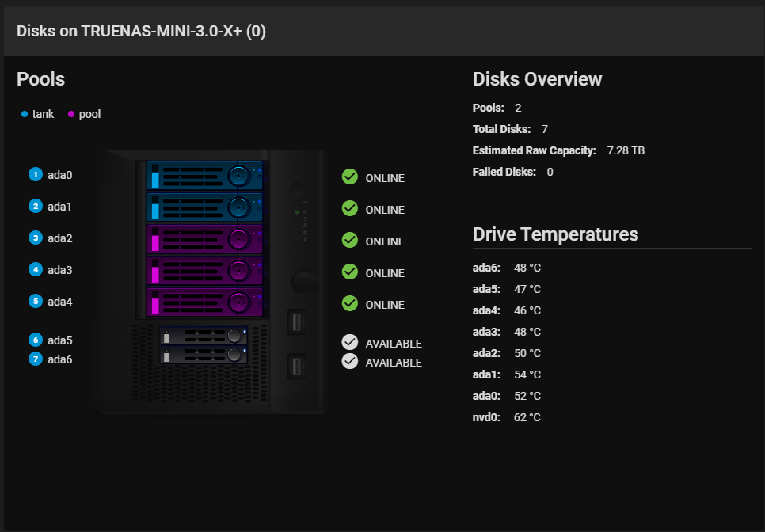Click the AVAILABLE status text for ada5

click(x=394, y=344)
